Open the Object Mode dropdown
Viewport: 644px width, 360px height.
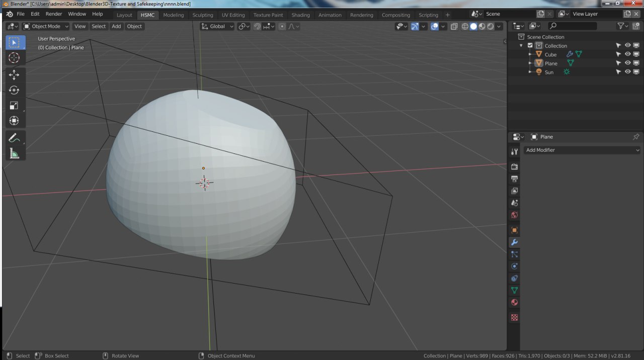coord(45,26)
